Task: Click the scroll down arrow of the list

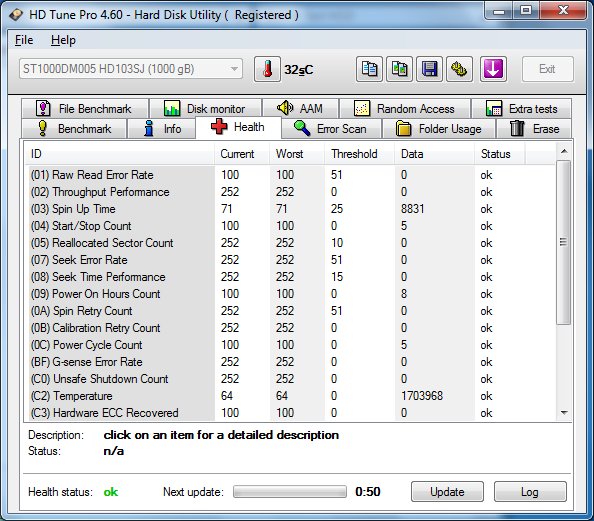Action: pyautogui.click(x=564, y=413)
